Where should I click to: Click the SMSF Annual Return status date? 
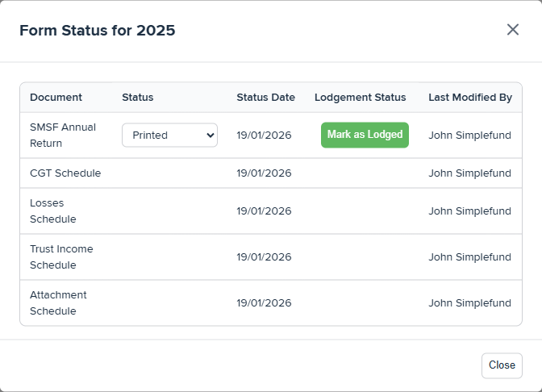click(264, 136)
